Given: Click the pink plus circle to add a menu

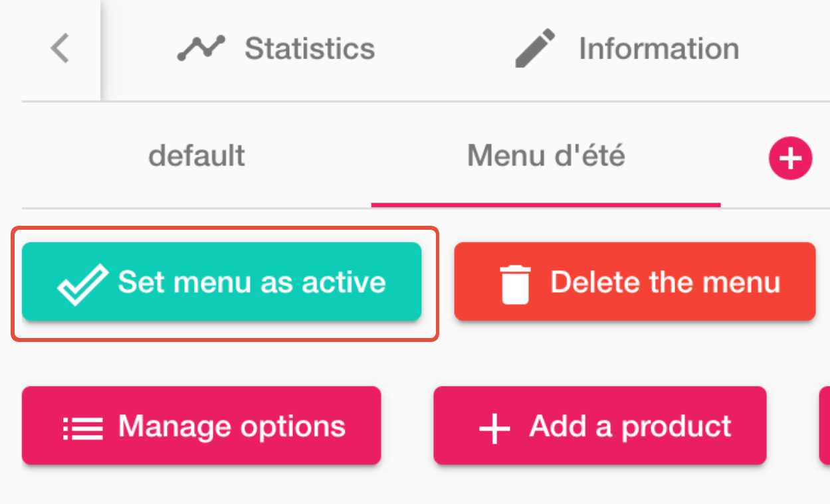Looking at the screenshot, I should tap(790, 159).
